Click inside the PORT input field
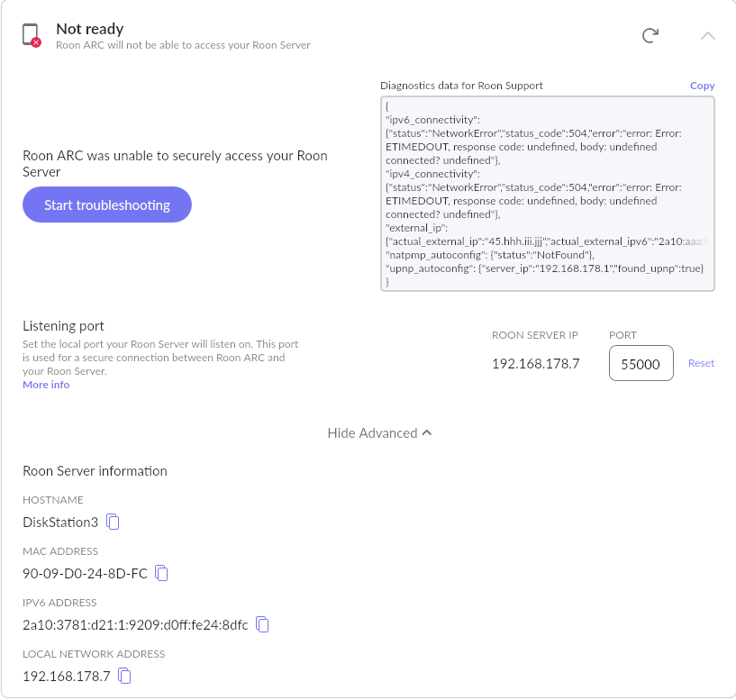The height and width of the screenshot is (700, 736). 641,362
